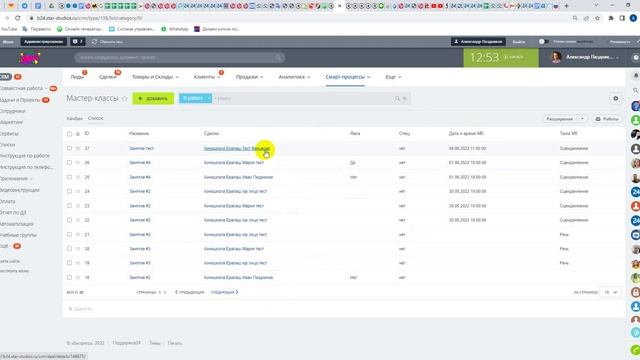Open the row actions menu for ID 23
Viewport: 640px width, 360px height.
point(78,206)
